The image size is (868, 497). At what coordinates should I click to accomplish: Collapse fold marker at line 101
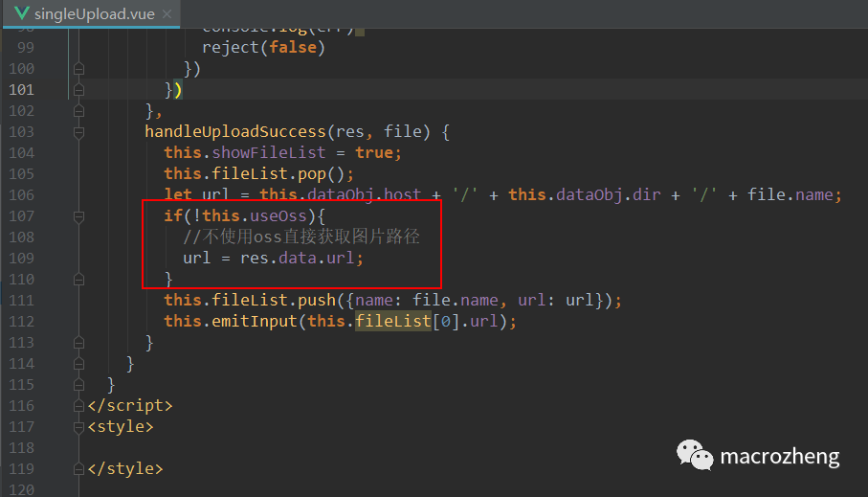coord(78,90)
